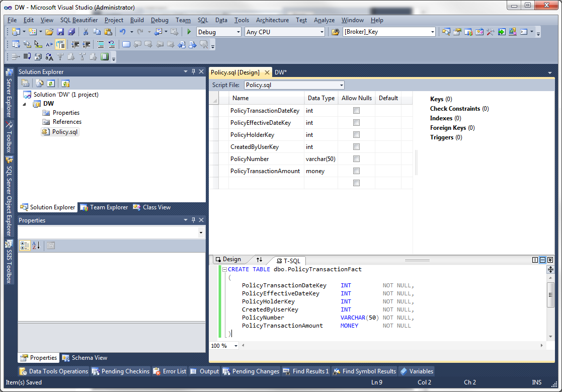Open the Schema View tab
The height and width of the screenshot is (392, 562).
point(85,358)
